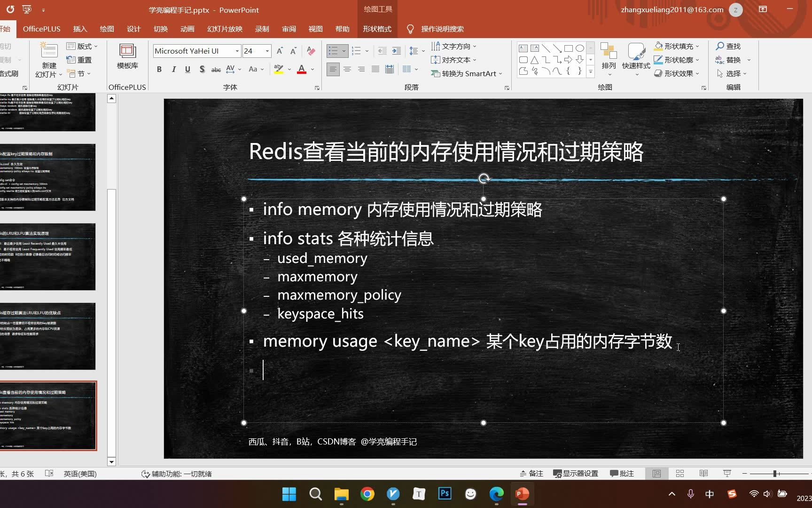
Task: Open the OfficePLUS template library
Action: point(127,56)
